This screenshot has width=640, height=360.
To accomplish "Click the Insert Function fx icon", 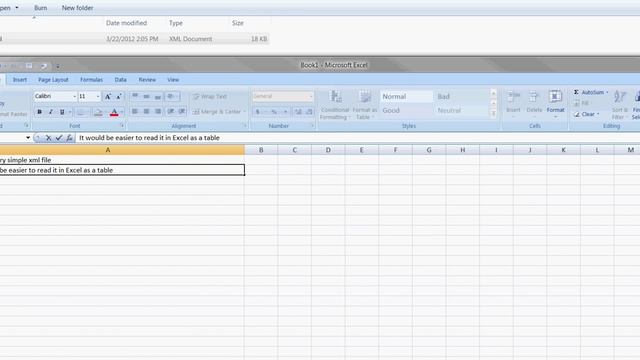I will (x=69, y=138).
